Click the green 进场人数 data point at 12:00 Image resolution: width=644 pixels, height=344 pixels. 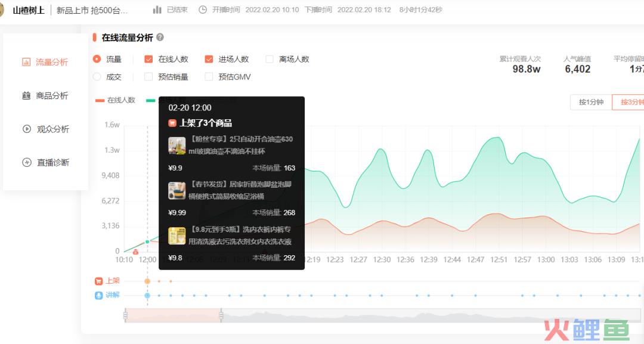point(147,242)
